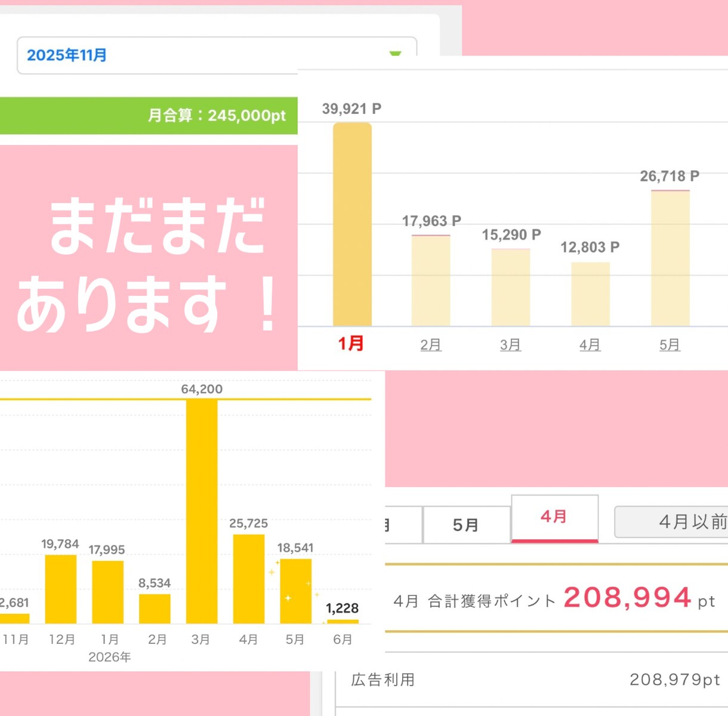Click the 64,200 value label

pos(202,389)
